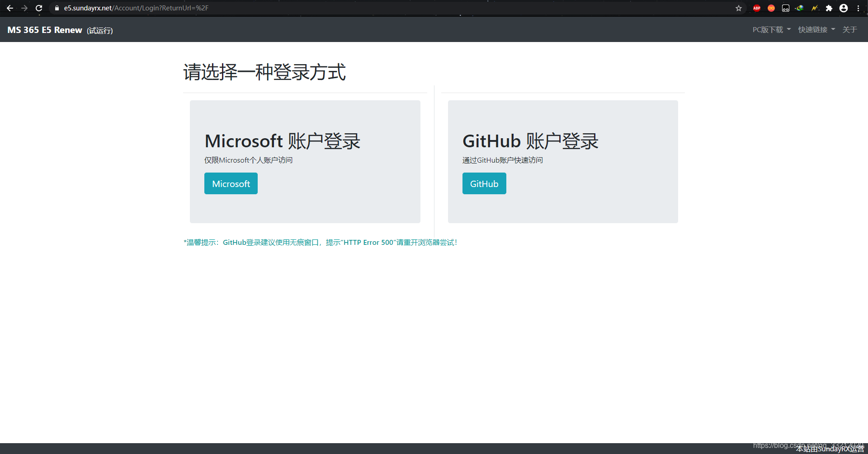
Task: View site info via the lock icon
Action: point(57,8)
